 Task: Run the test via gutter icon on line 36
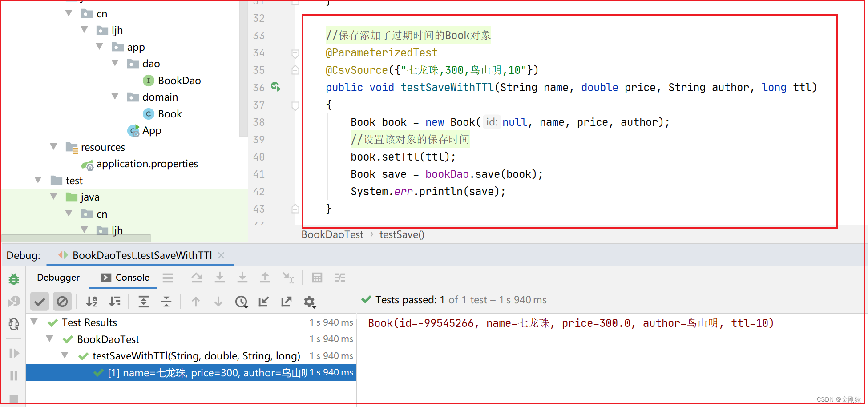tap(276, 87)
